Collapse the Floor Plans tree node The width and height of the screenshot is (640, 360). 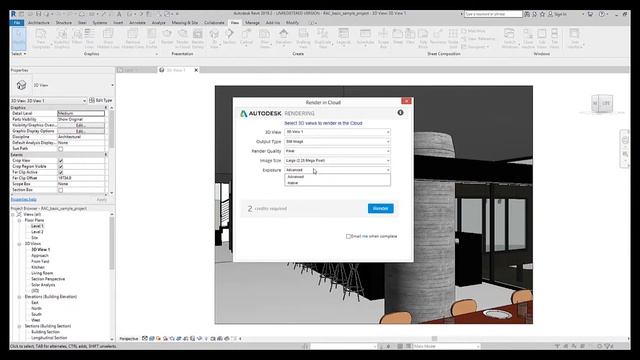[19, 220]
